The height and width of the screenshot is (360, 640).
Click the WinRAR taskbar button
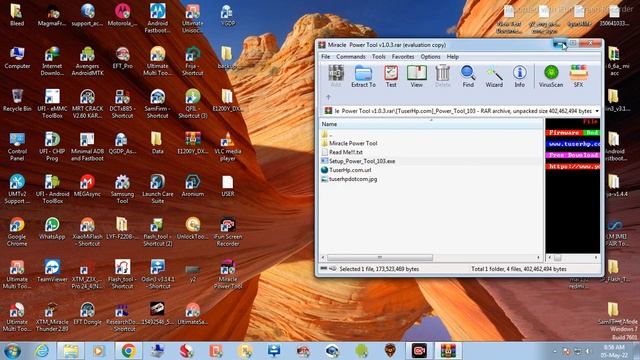[x=448, y=351]
